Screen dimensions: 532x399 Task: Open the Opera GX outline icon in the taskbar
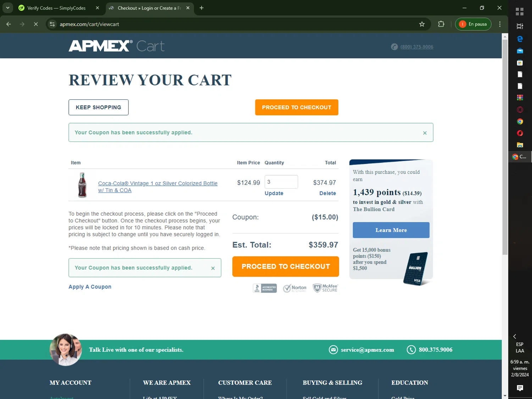(520, 110)
